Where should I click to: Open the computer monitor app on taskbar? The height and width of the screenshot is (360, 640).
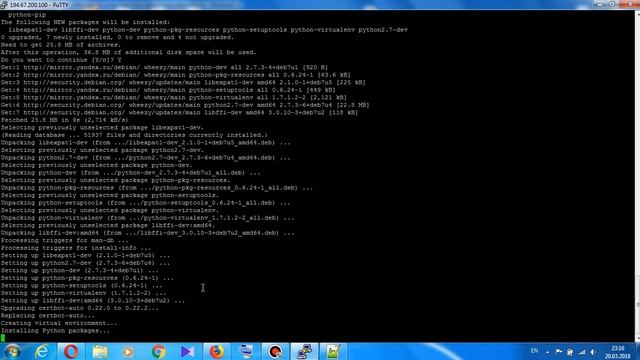tap(246, 351)
